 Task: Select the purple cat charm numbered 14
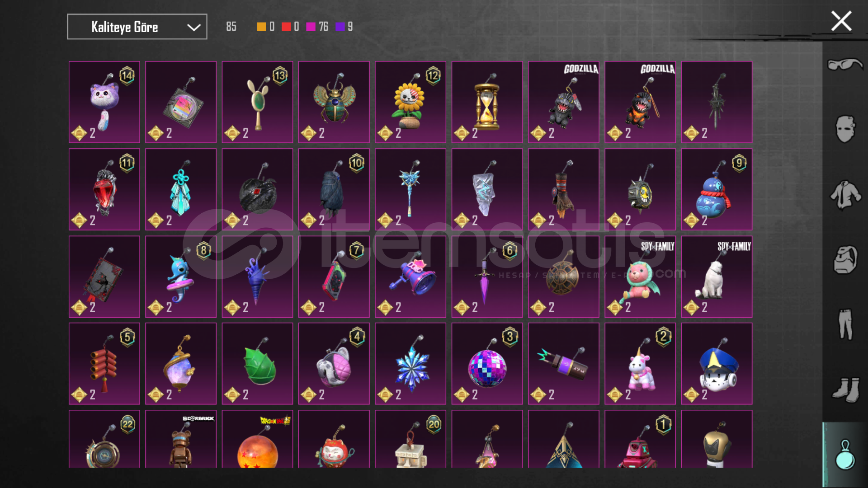[104, 102]
